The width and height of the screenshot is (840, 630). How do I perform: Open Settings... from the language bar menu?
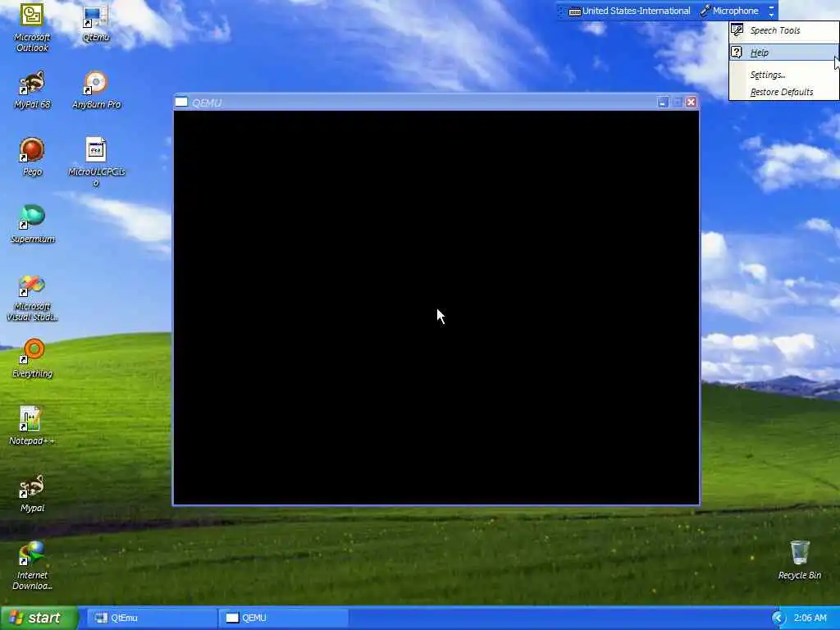(x=783, y=75)
